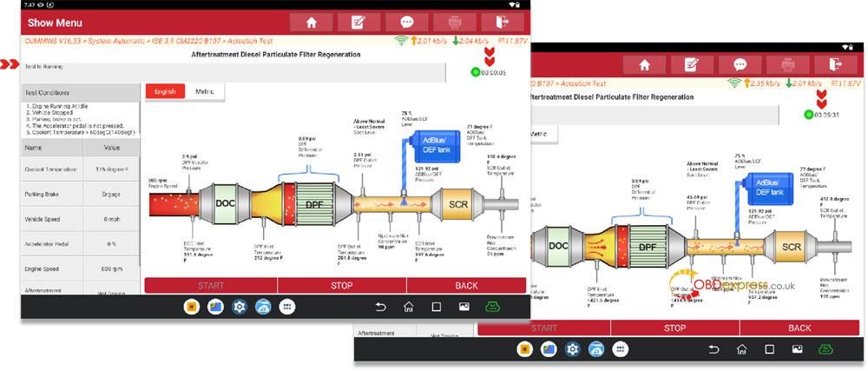This screenshot has width=868, height=371.
Task: Open the chat bubble icon in the right window
Action: pyautogui.click(x=740, y=65)
